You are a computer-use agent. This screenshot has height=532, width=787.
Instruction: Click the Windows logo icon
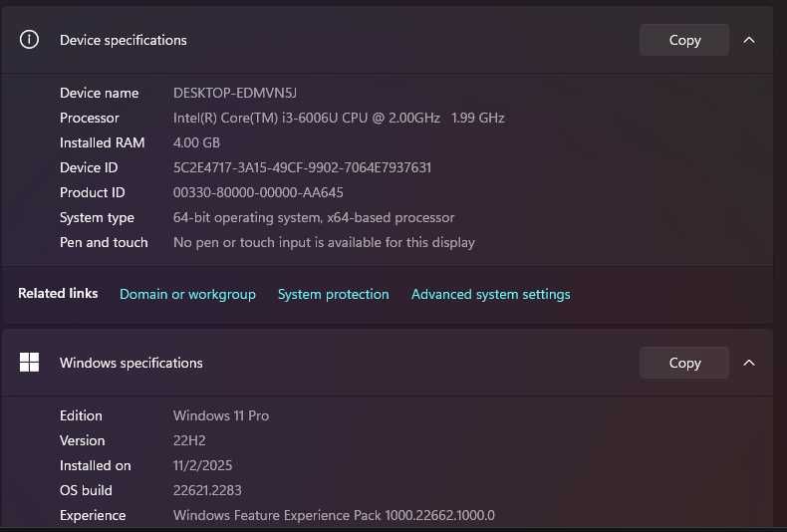click(x=29, y=362)
